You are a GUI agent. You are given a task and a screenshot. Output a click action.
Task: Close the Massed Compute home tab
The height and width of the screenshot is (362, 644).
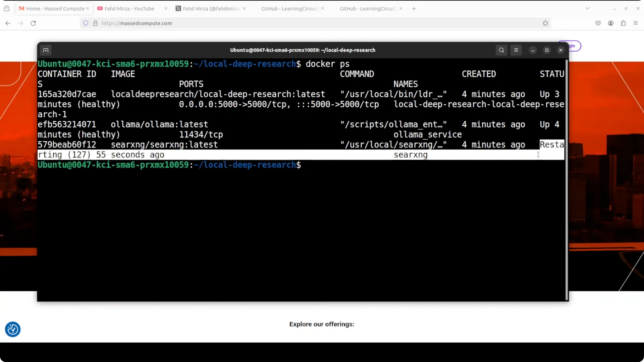coord(88,8)
